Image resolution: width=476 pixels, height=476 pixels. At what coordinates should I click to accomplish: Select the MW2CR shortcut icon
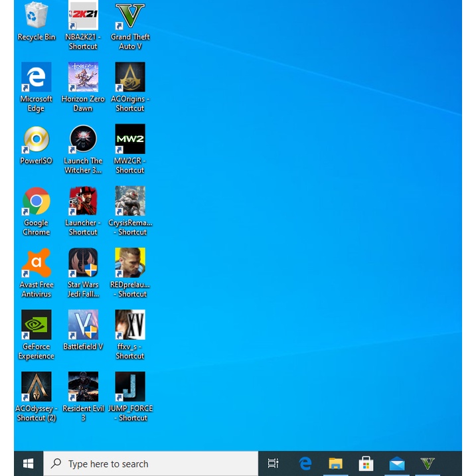tap(130, 139)
